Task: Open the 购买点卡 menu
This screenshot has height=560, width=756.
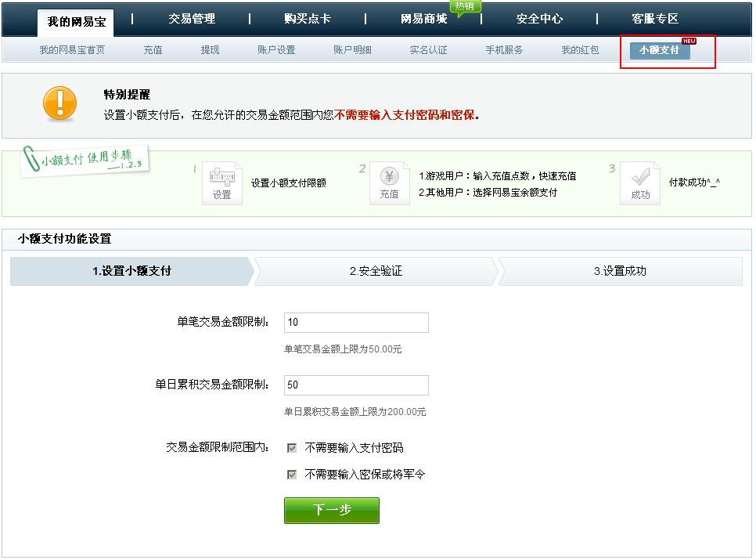Action: (307, 19)
